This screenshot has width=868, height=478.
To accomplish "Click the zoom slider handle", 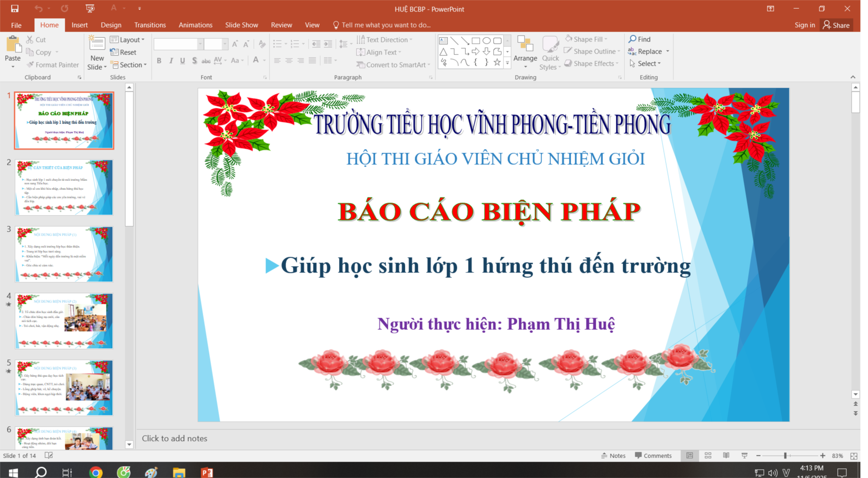I will (785, 456).
